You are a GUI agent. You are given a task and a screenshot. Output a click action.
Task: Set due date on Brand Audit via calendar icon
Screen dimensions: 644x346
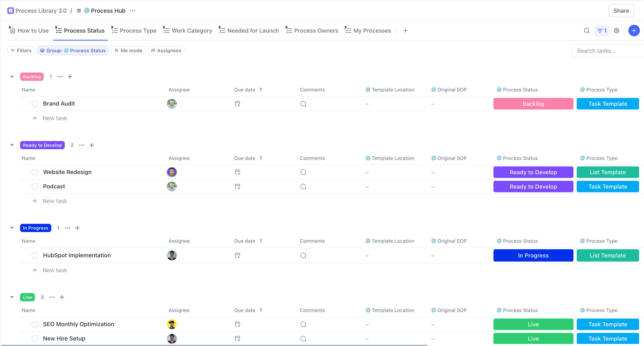point(237,104)
